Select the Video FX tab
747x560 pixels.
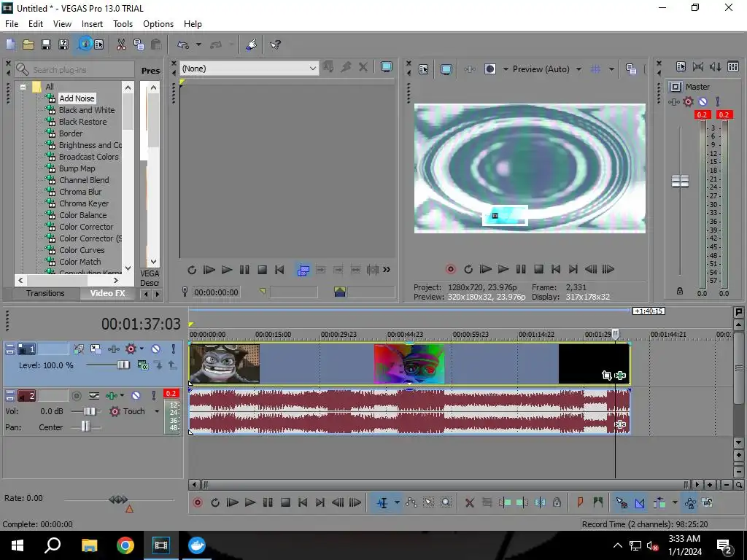click(x=108, y=293)
